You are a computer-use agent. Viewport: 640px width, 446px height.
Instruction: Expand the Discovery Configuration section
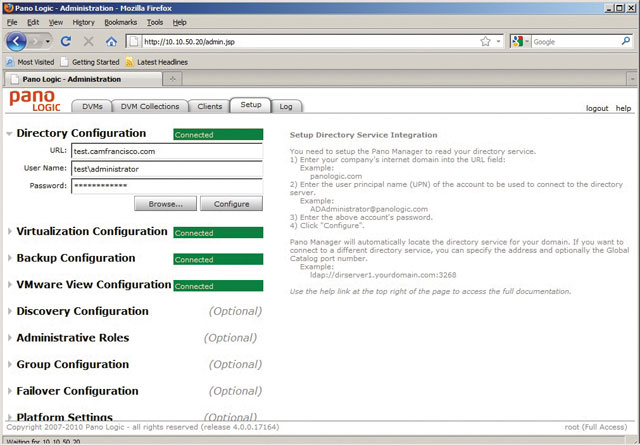coord(9,311)
